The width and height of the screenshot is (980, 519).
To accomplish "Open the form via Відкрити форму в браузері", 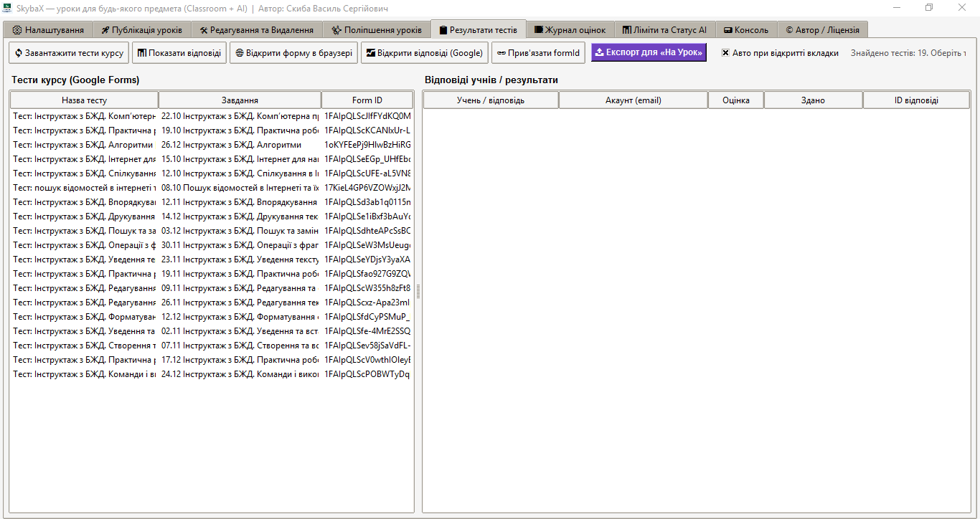I will pos(293,53).
